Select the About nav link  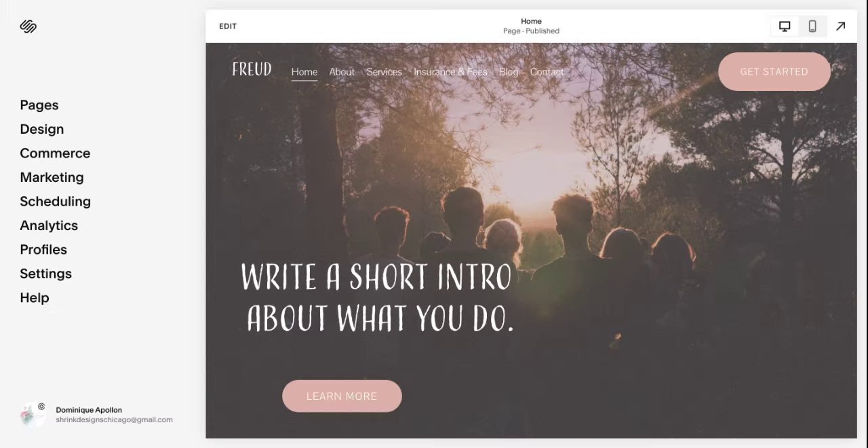coord(342,72)
